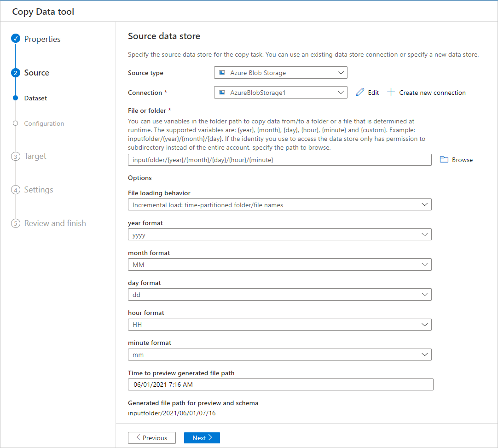The width and height of the screenshot is (498, 448).
Task: Open the year format dropdown
Action: (x=425, y=234)
